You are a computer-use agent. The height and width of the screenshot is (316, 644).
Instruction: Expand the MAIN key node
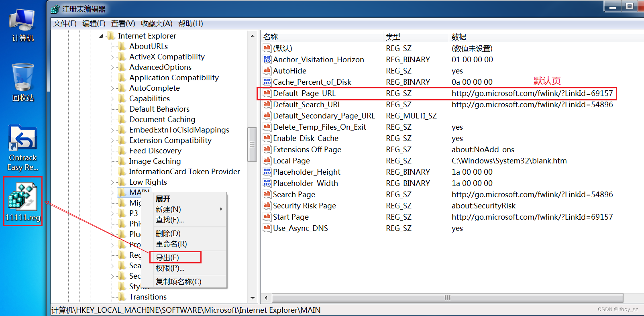[112, 193]
